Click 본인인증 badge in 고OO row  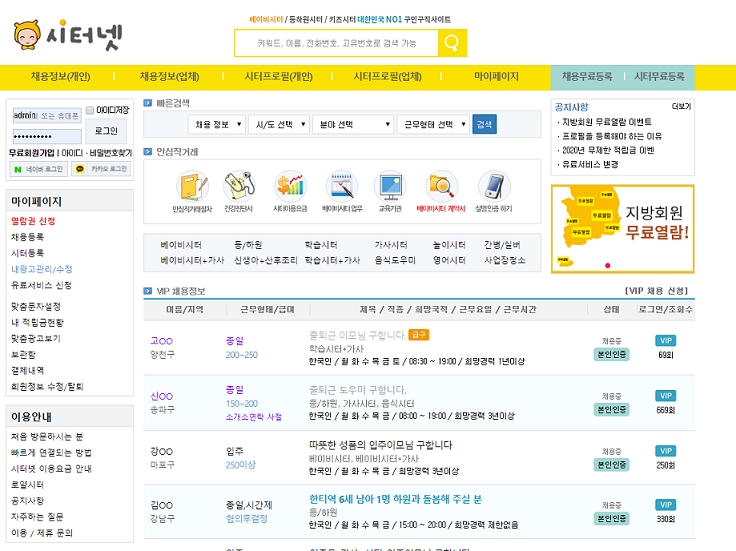click(x=612, y=354)
